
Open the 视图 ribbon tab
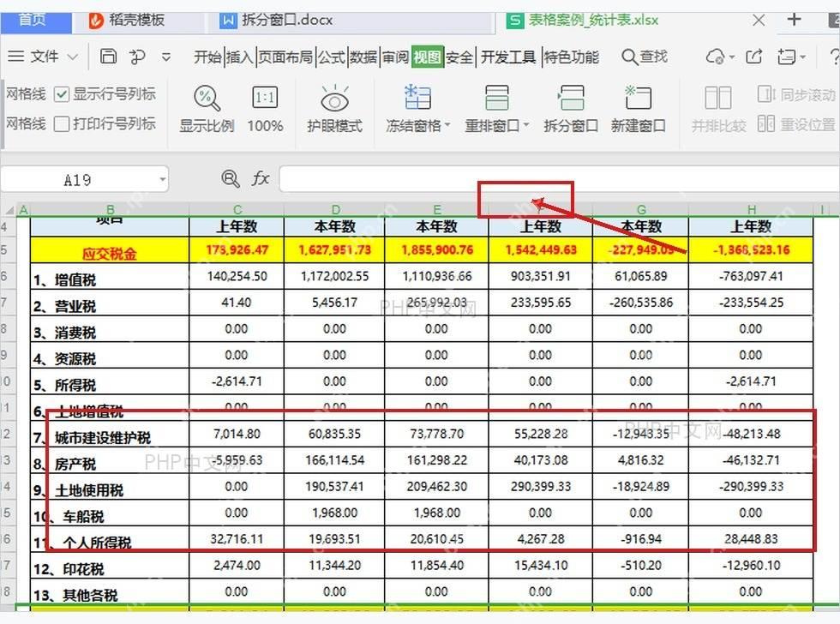click(x=428, y=57)
